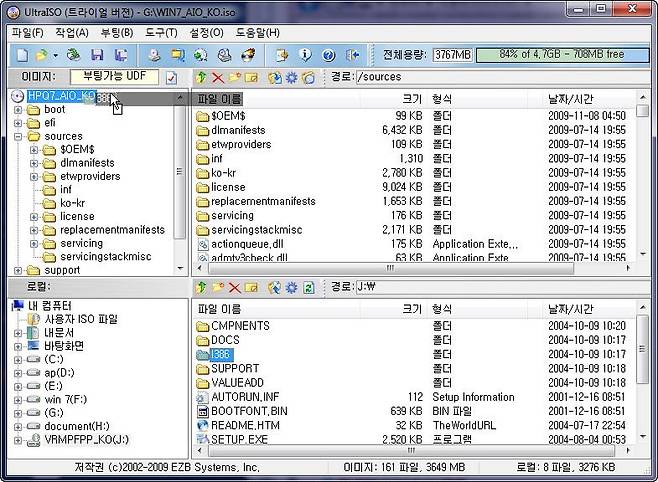Click the local path field J:\
658x482 pixels.
pos(501,287)
